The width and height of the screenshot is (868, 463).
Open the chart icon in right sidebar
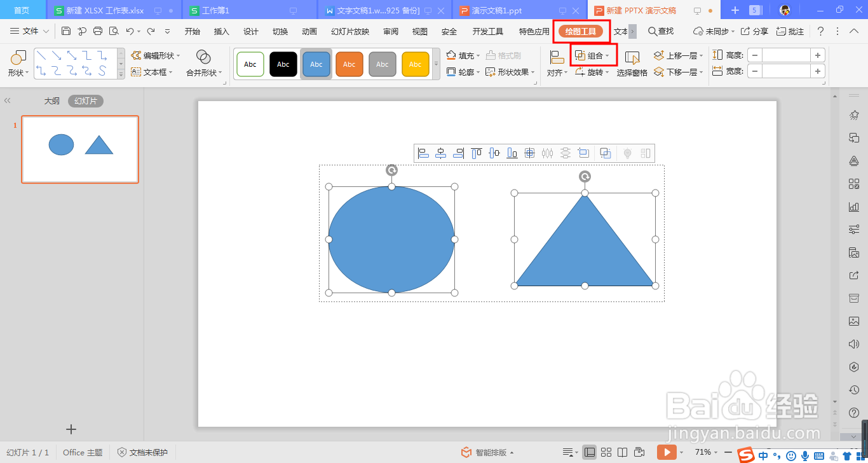click(x=854, y=207)
